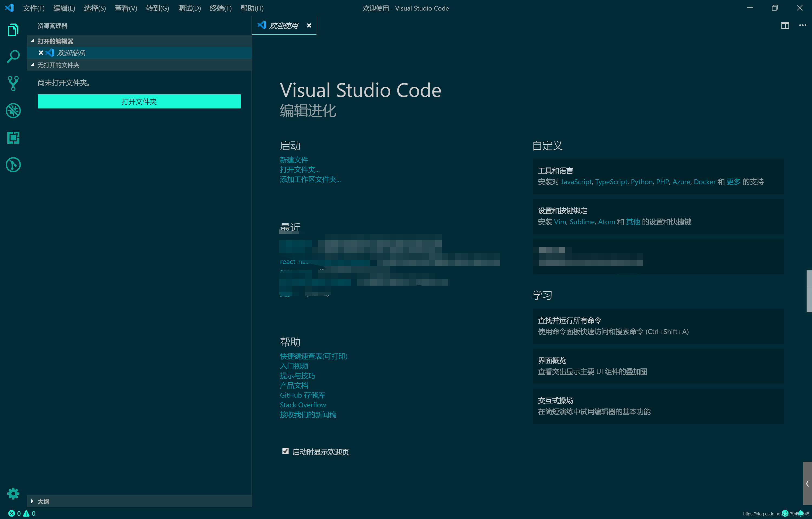This screenshot has width=812, height=519.
Task: Expand the 大纲 outline section
Action: (139, 501)
